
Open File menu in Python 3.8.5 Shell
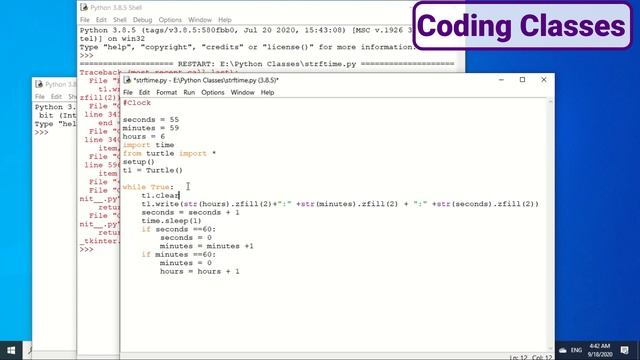point(84,20)
